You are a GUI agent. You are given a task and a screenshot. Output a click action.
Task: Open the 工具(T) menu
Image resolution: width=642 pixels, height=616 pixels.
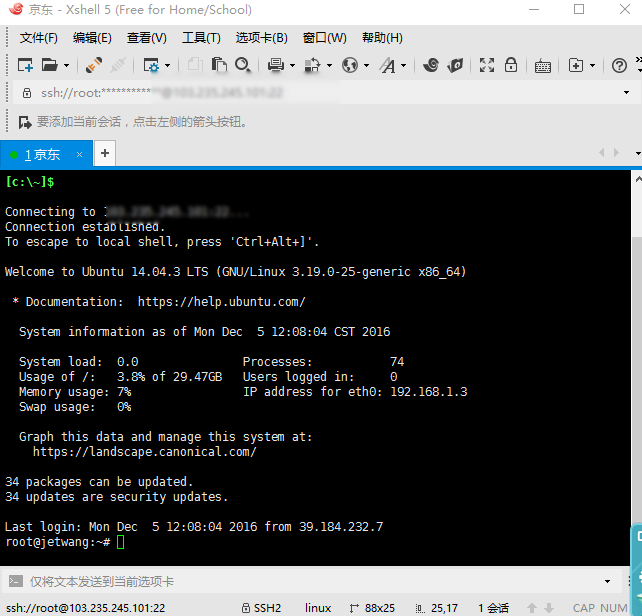(x=201, y=38)
